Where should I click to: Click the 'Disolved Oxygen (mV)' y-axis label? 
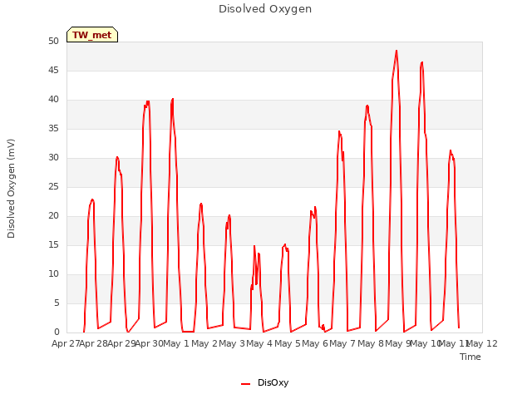coord(11,189)
